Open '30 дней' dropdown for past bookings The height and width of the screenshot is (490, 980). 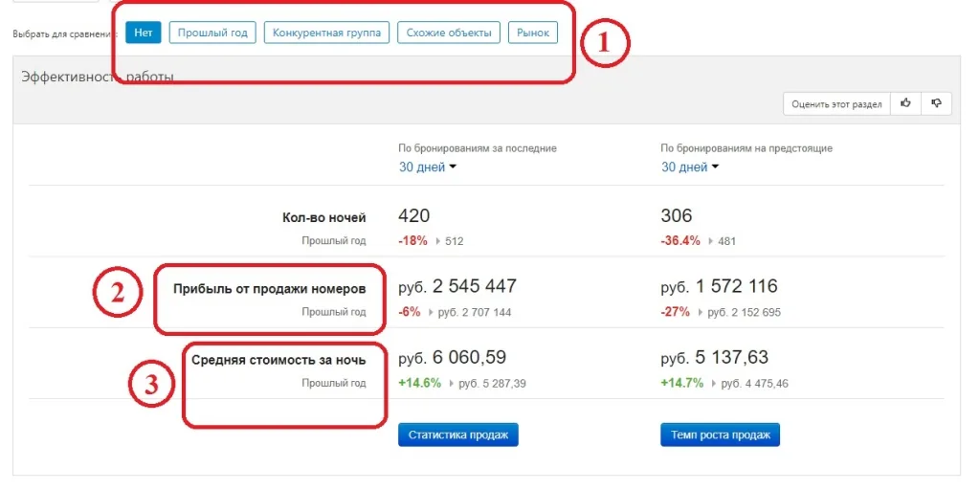(428, 167)
